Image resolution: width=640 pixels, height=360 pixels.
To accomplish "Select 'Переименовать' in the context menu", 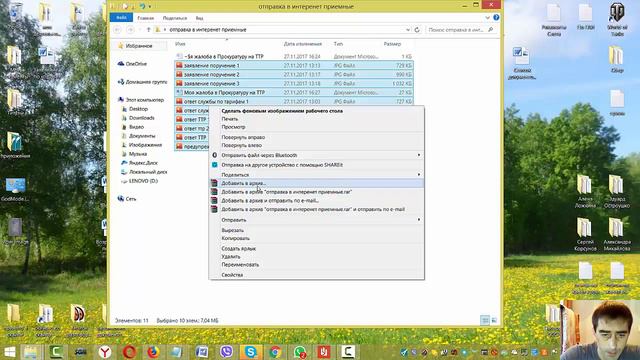I will 316,264.
